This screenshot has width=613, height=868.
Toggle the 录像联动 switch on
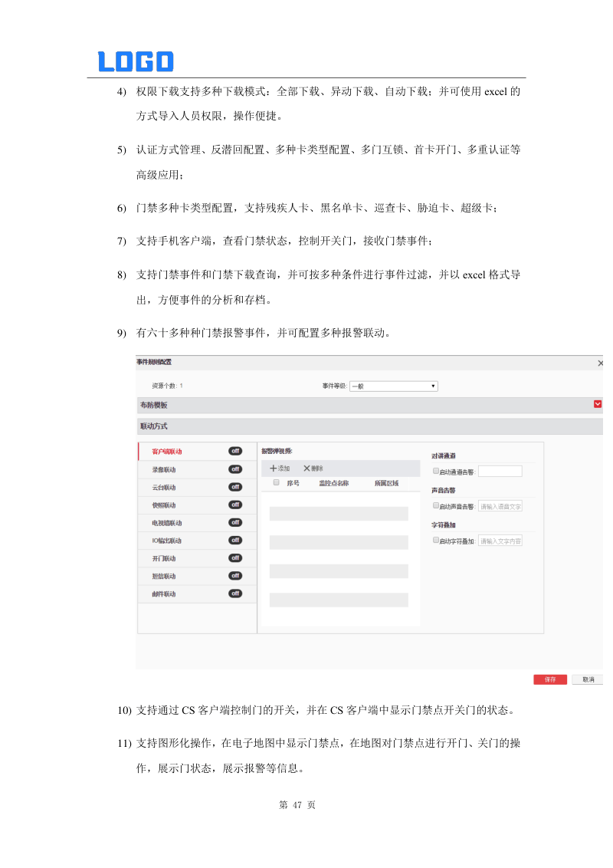[x=235, y=469]
